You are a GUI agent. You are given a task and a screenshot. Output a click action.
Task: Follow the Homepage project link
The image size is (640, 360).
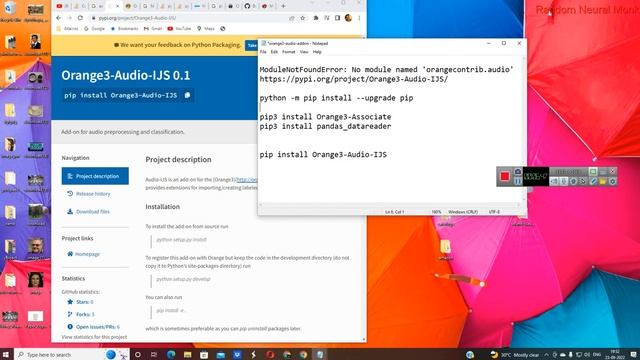83,254
